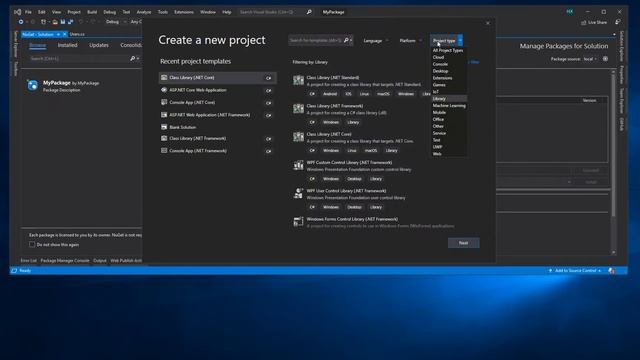Click the Next button

[463, 243]
